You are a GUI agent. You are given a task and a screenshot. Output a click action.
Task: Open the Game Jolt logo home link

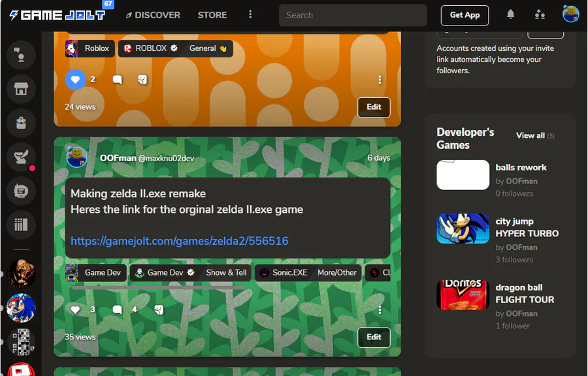click(57, 15)
